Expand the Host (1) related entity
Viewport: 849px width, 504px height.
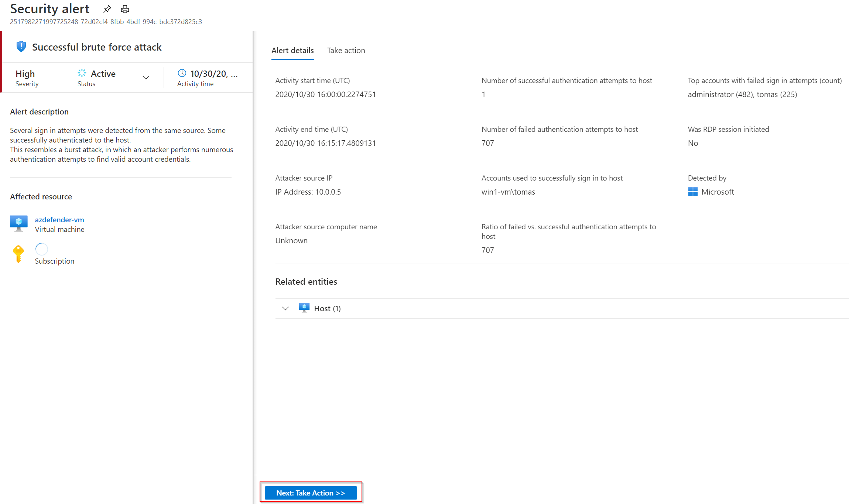pyautogui.click(x=285, y=308)
